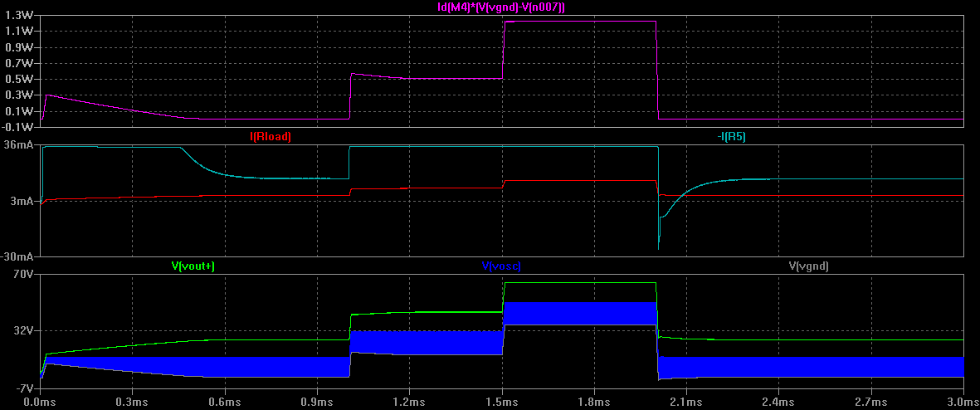Click the 3.0ms time axis label

[x=963, y=400]
